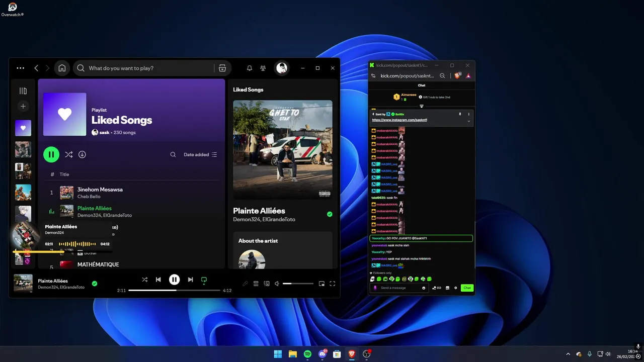The height and width of the screenshot is (362, 644).
Task: Click the bottom bar album thumbnail
Action: (x=23, y=284)
